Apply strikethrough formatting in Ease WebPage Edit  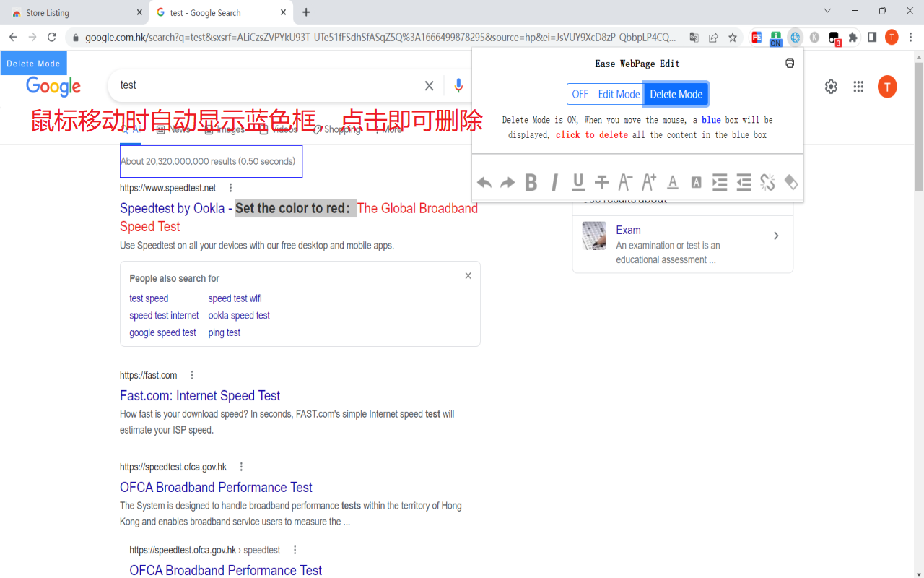[602, 183]
